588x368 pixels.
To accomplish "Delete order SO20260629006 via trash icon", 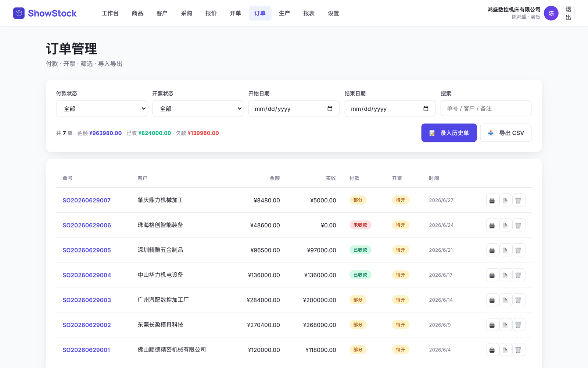I will pos(519,225).
